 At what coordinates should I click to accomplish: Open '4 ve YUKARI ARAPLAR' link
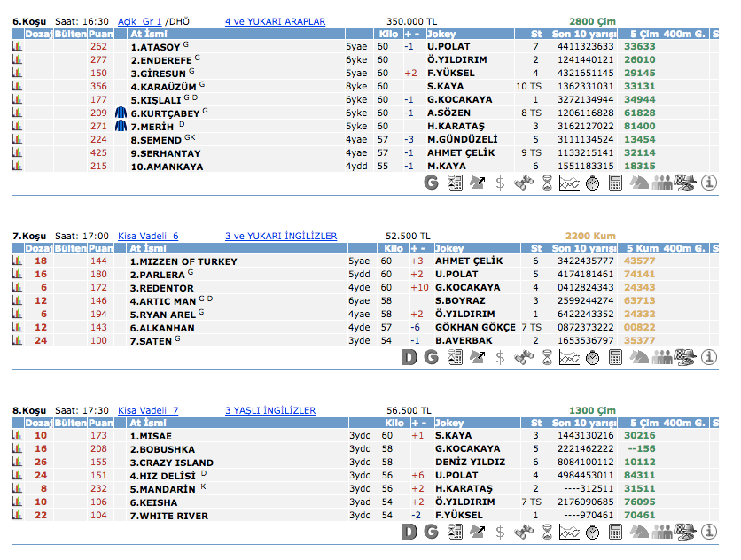tap(275, 21)
